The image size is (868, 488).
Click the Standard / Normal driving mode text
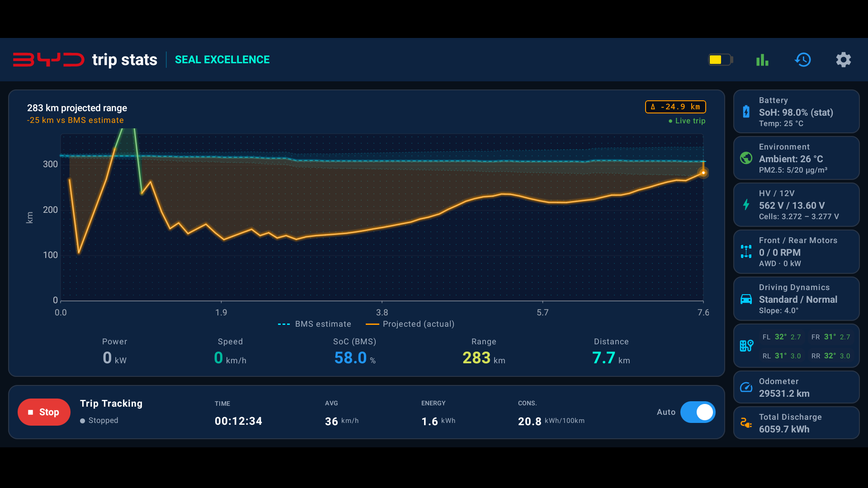tap(798, 300)
